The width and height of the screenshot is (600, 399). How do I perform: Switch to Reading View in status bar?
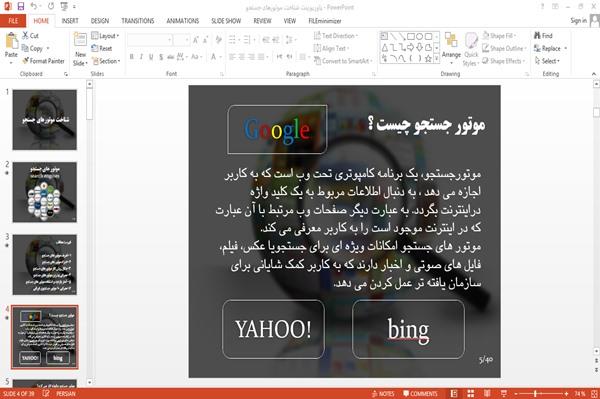pos(487,394)
